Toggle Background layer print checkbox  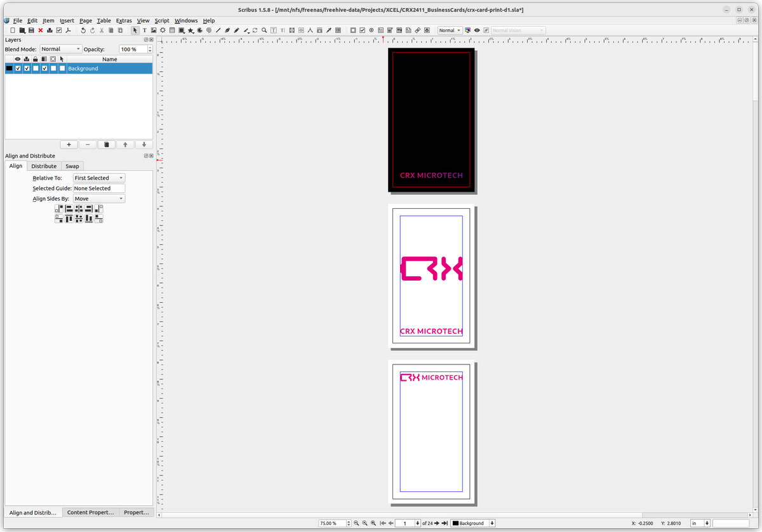pyautogui.click(x=27, y=69)
